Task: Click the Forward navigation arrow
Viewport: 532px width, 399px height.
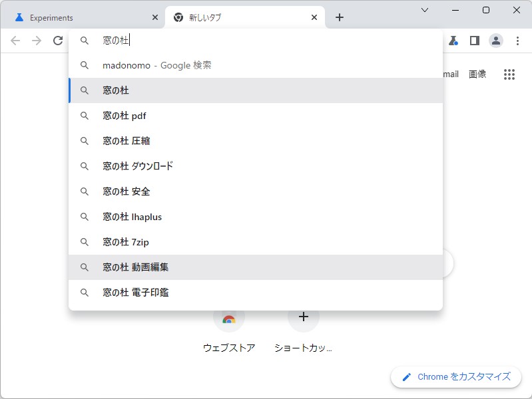Action: [37, 41]
